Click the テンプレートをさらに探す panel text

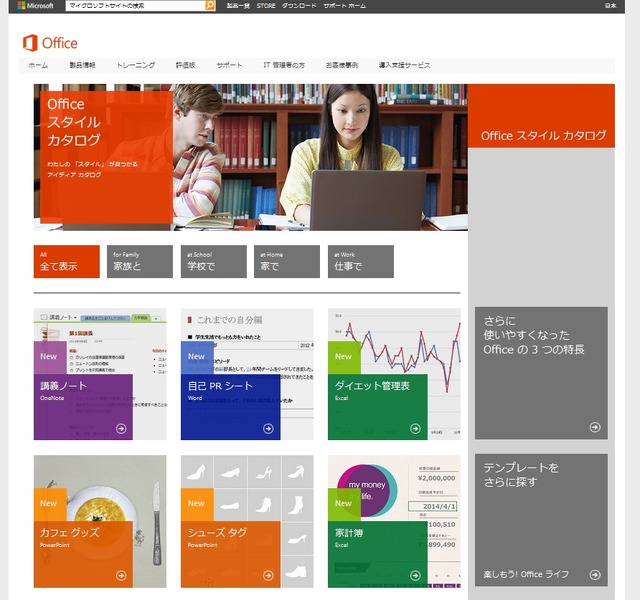pos(521,475)
